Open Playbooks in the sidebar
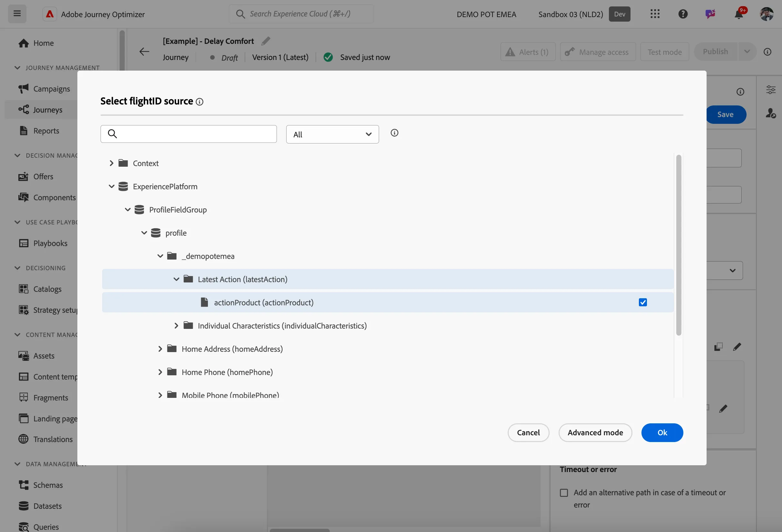This screenshot has height=532, width=782. click(50, 243)
